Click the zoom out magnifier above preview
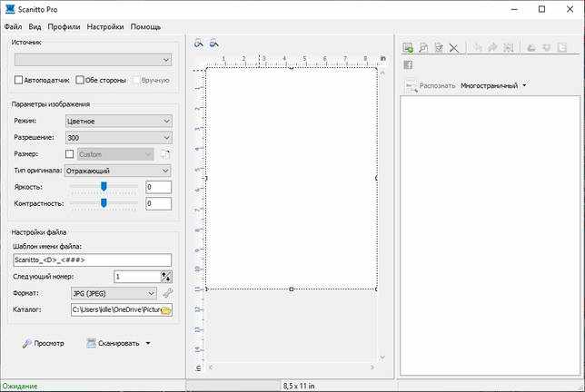This screenshot has height=392, width=585. (213, 44)
